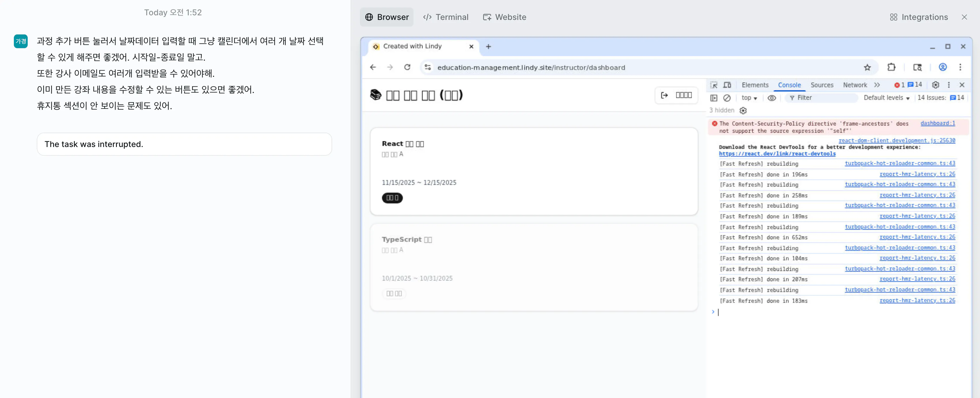Clear console with the ban icon
Viewport: 980px width, 398px height.
(x=727, y=98)
